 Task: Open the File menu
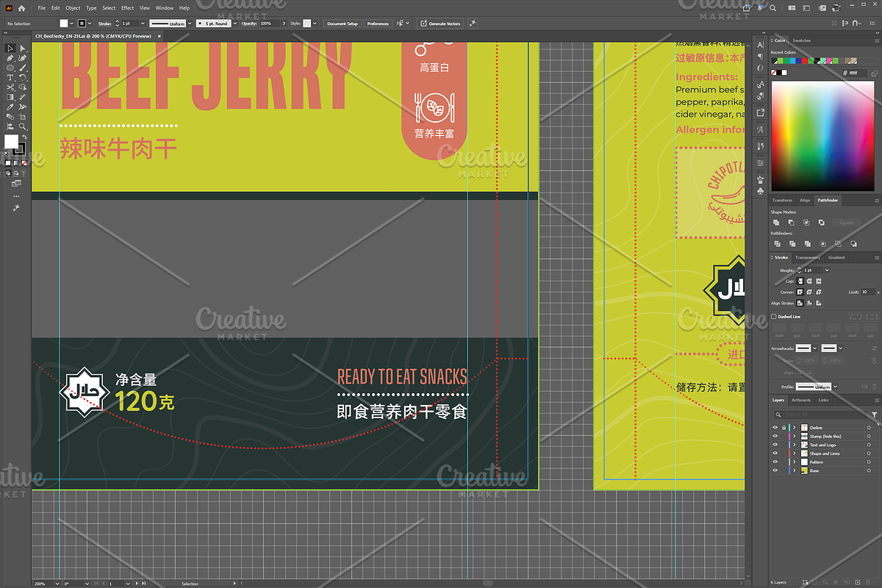(x=42, y=8)
